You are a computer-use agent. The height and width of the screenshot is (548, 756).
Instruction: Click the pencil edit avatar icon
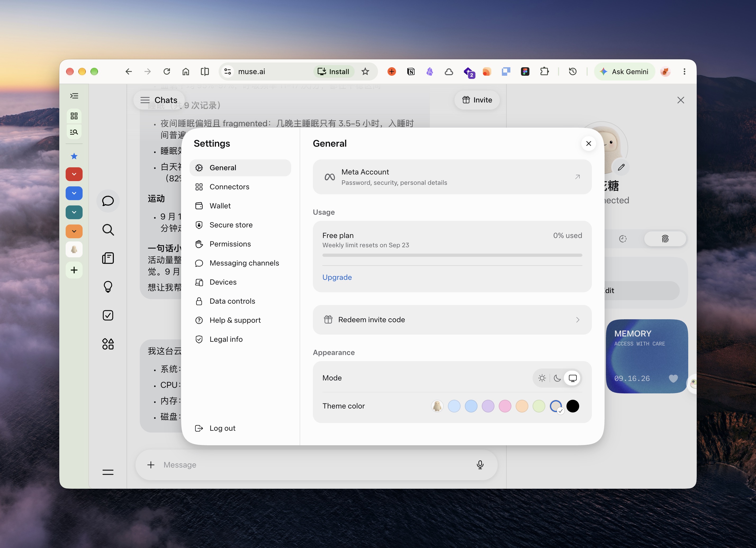point(621,167)
